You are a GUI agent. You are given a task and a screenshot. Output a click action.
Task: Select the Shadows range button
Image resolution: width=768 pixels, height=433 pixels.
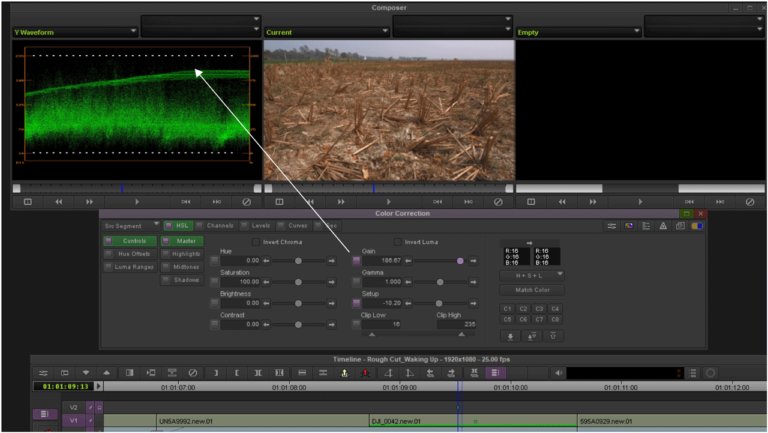[182, 280]
